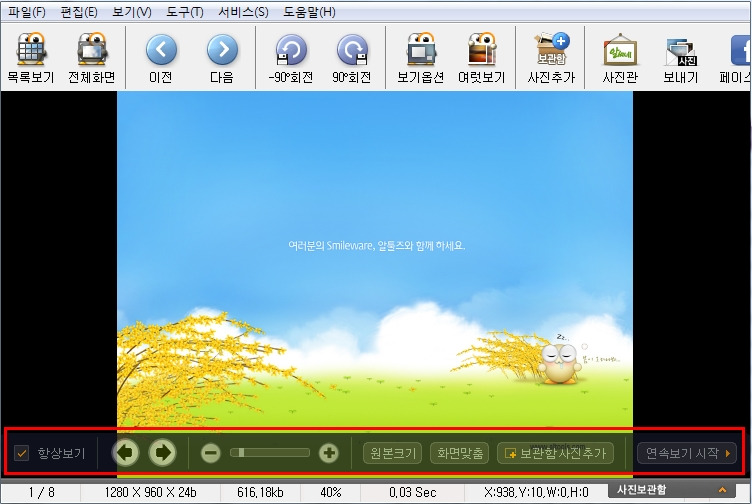
Task: Go to next image with 다음
Action: (222, 58)
